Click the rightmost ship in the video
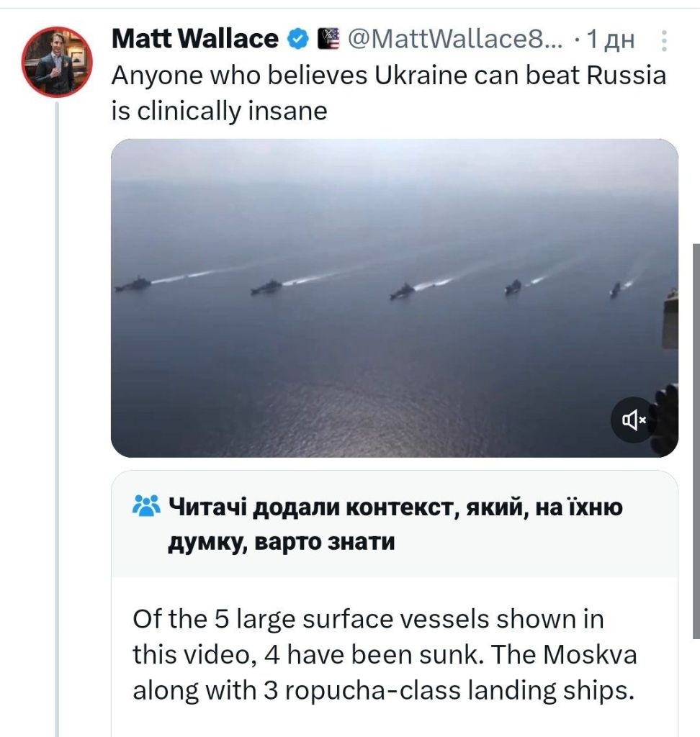Image resolution: width=700 pixels, height=737 pixels. coord(615,289)
